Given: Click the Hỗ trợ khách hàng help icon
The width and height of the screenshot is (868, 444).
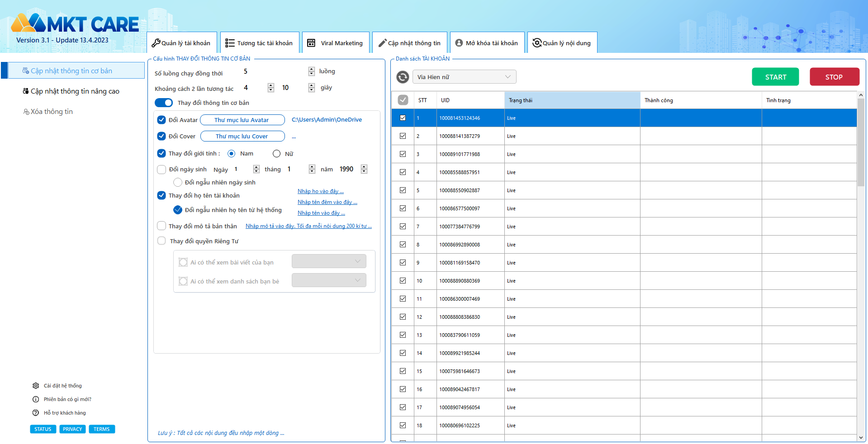Looking at the screenshot, I should (x=36, y=413).
